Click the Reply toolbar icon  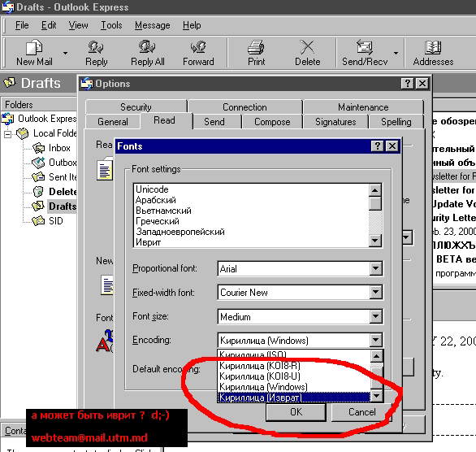click(96, 47)
